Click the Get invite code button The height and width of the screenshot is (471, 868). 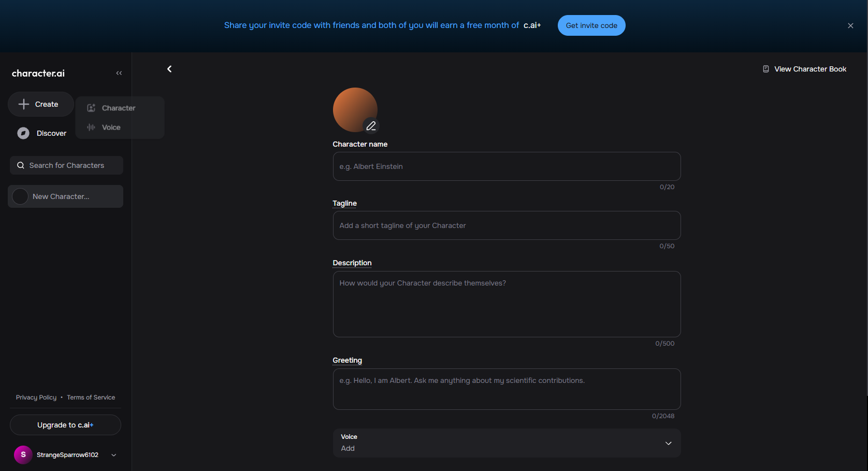click(591, 25)
